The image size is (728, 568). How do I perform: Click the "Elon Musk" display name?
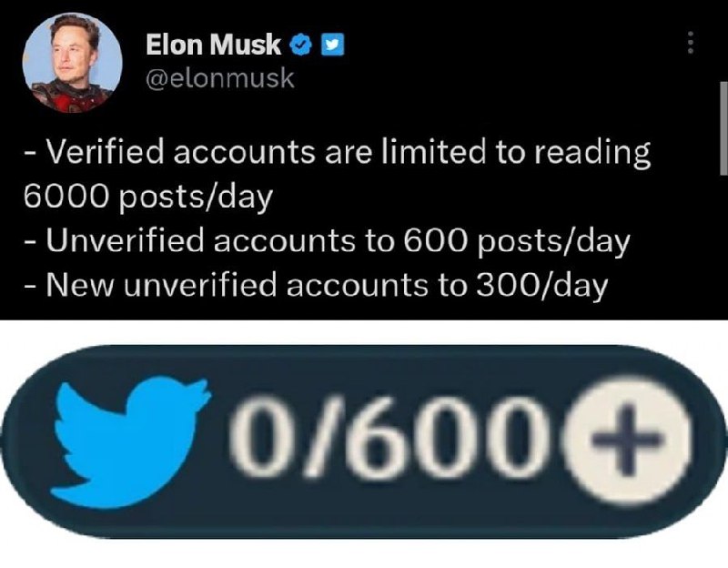(213, 44)
